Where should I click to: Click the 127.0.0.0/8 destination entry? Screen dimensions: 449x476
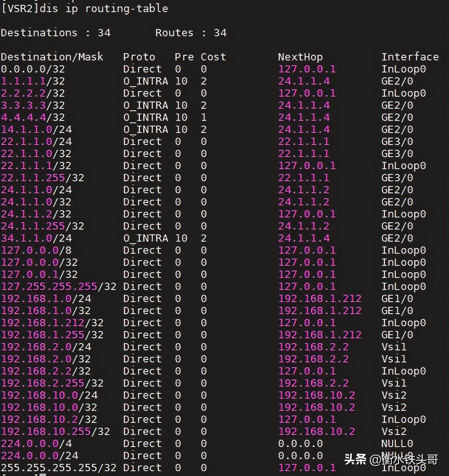point(36,250)
